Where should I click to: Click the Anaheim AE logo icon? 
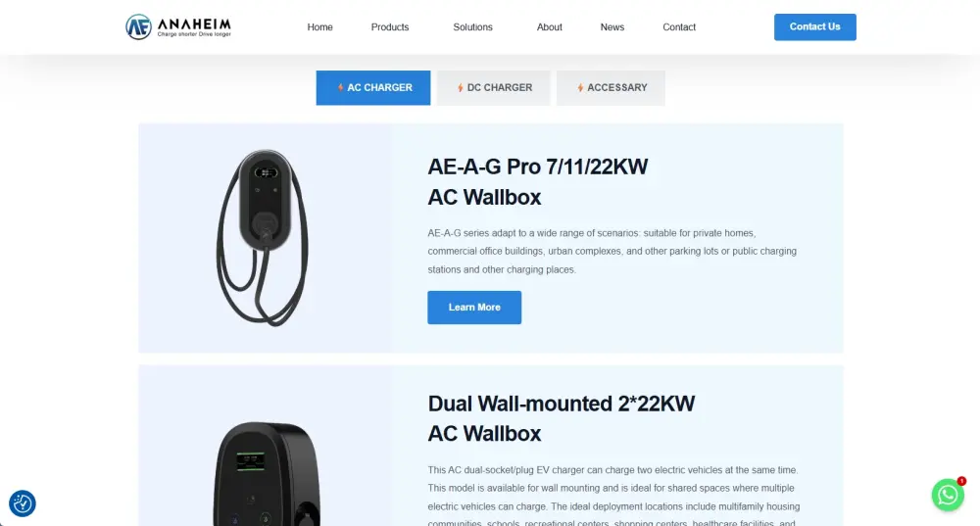138,26
